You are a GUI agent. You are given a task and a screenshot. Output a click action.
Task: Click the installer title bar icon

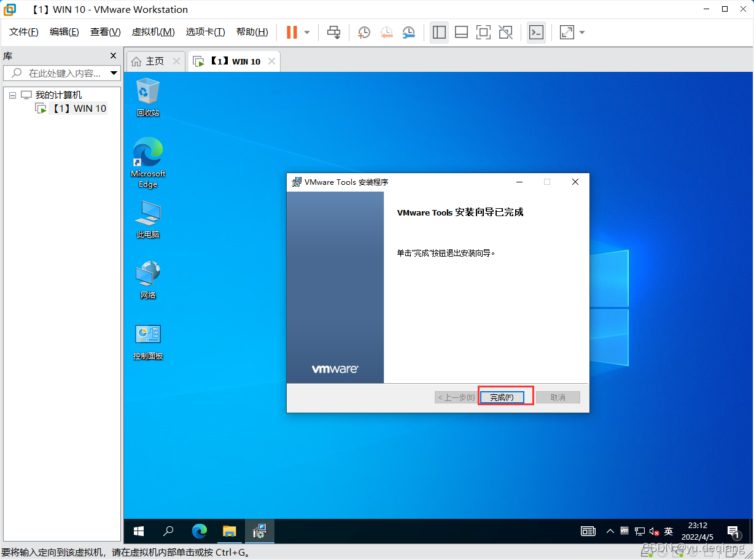tap(297, 182)
